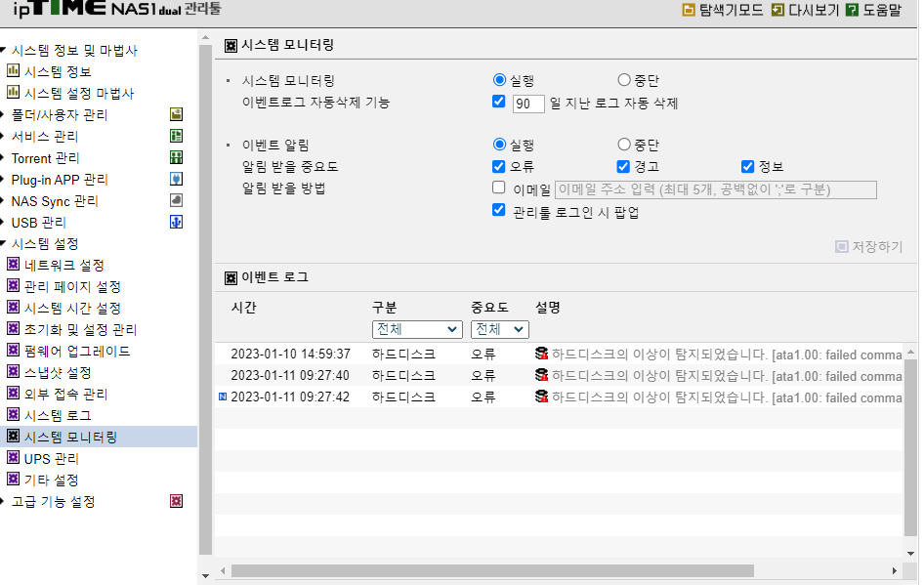Open 스냅샷 설정 in the sidebar
This screenshot has width=924, height=585.
coord(58,372)
